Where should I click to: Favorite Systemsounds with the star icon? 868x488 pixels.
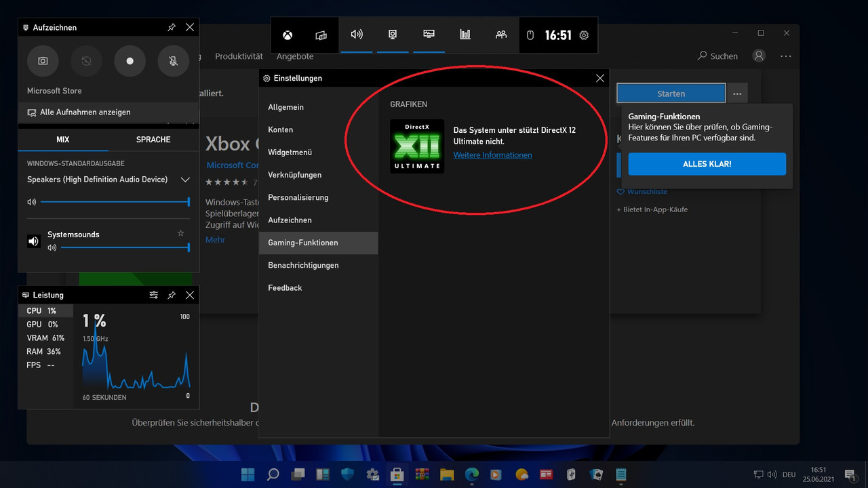(x=180, y=233)
